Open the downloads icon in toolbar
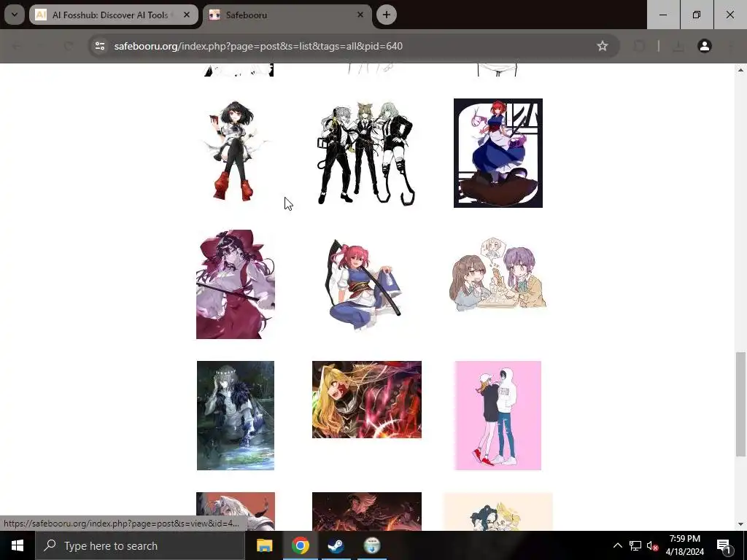The width and height of the screenshot is (747, 560). (x=678, y=46)
